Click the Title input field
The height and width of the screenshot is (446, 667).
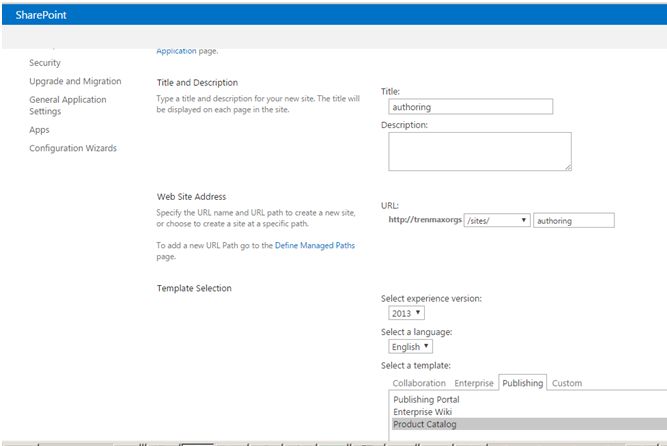[x=470, y=106]
